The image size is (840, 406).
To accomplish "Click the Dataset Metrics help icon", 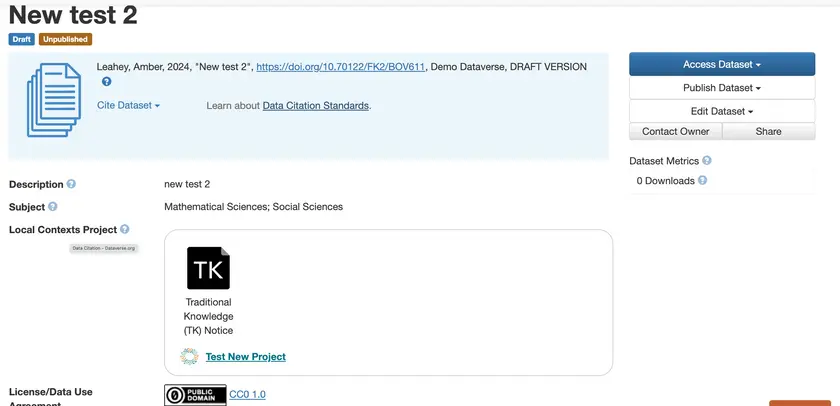I will click(707, 161).
